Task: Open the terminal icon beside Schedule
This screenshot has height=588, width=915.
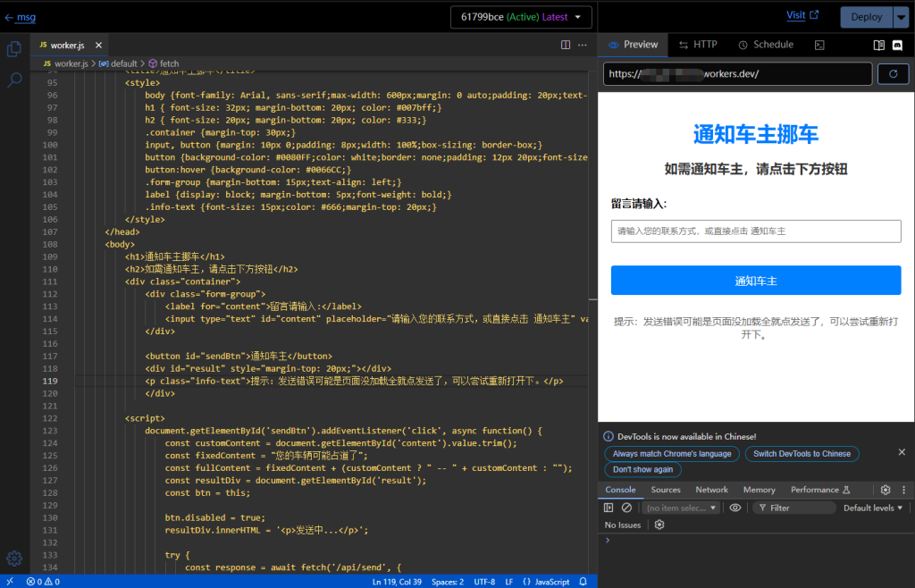Action: (819, 45)
